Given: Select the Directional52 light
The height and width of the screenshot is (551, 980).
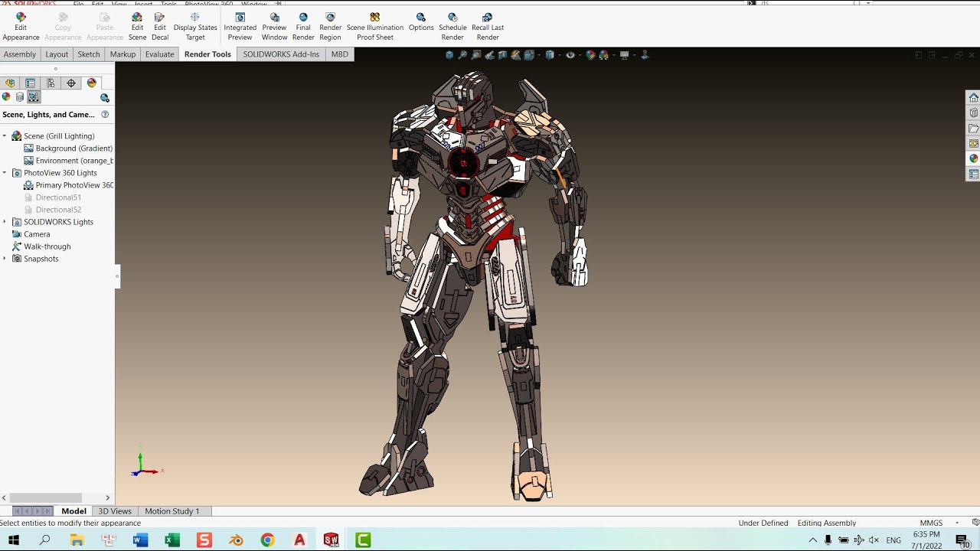Looking at the screenshot, I should (52, 210).
